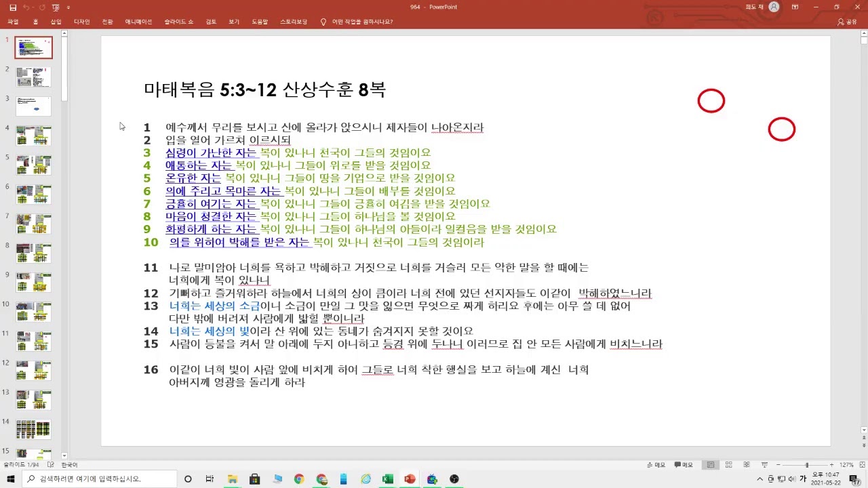868x488 pixels.
Task: Start slideshow from beginning icon in quick access
Action: [x=56, y=7]
